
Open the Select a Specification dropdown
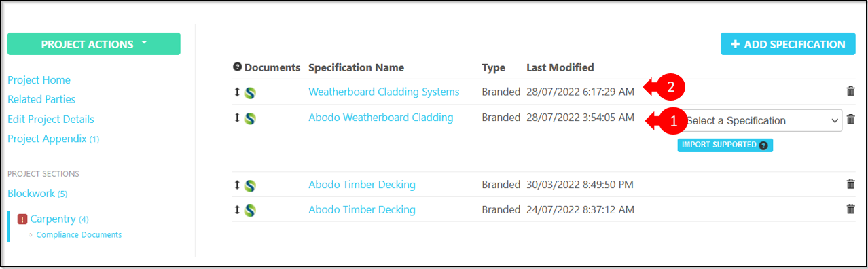[761, 120]
